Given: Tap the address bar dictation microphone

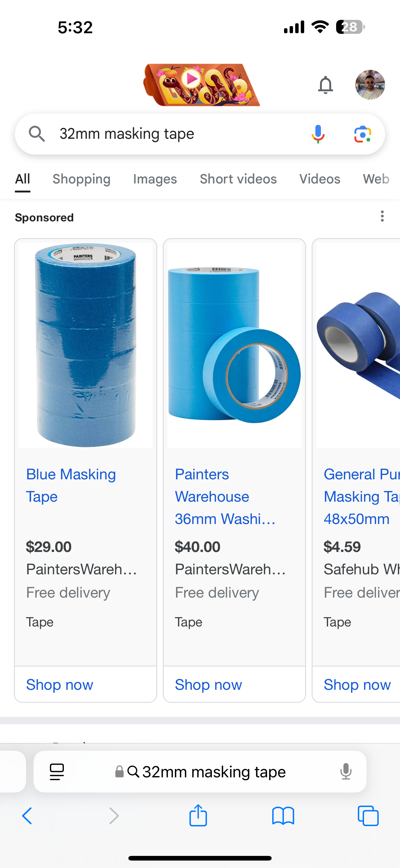Looking at the screenshot, I should [x=346, y=771].
